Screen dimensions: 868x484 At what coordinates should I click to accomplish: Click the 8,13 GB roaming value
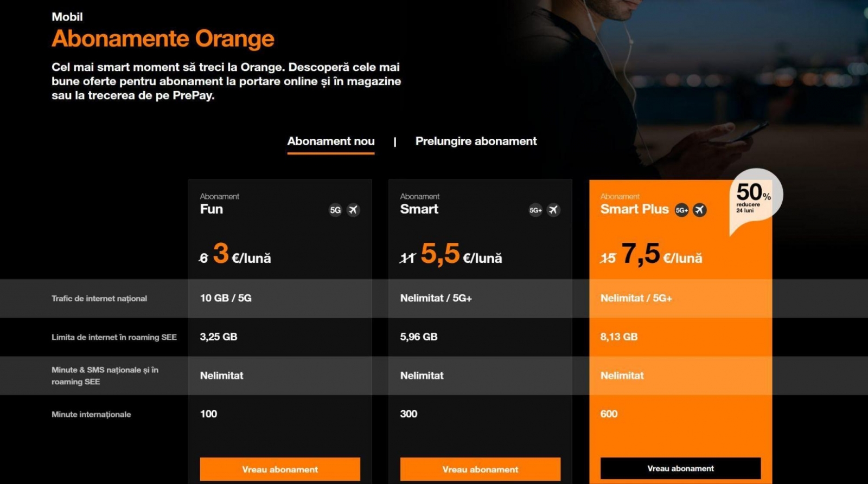[619, 337]
